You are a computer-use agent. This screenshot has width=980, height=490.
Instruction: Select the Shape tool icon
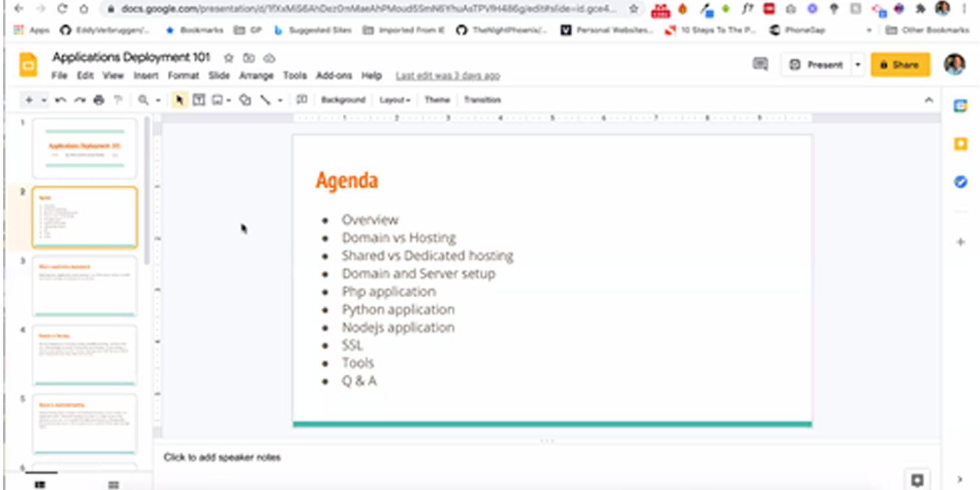(245, 100)
